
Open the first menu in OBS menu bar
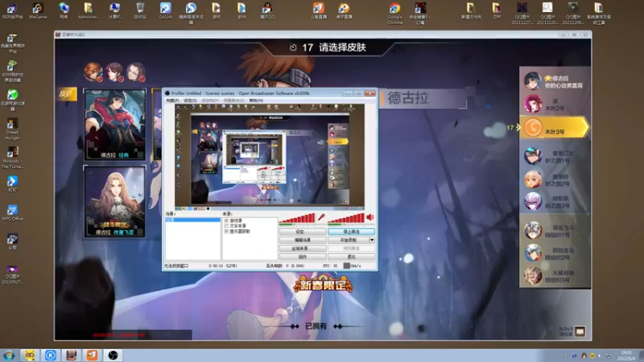click(172, 100)
